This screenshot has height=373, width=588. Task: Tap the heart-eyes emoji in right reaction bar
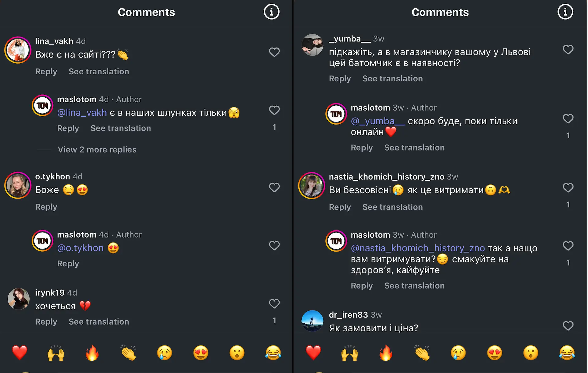[495, 353]
